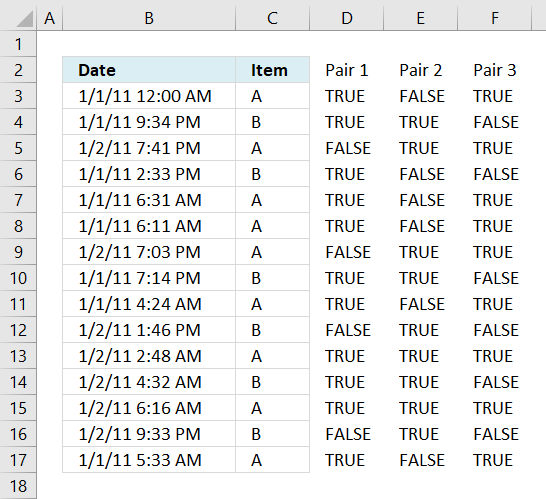
Task: Click the select-all corner triangle
Action: (x=24, y=18)
